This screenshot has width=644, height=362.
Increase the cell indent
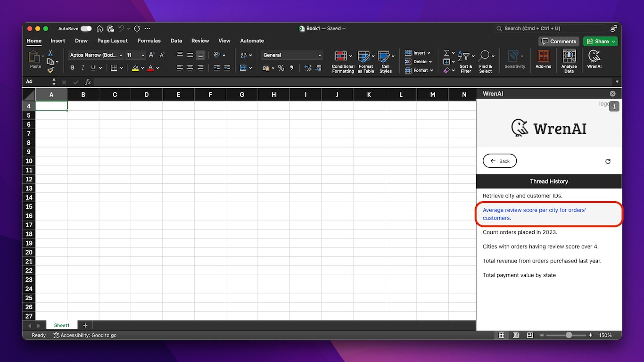pos(227,68)
